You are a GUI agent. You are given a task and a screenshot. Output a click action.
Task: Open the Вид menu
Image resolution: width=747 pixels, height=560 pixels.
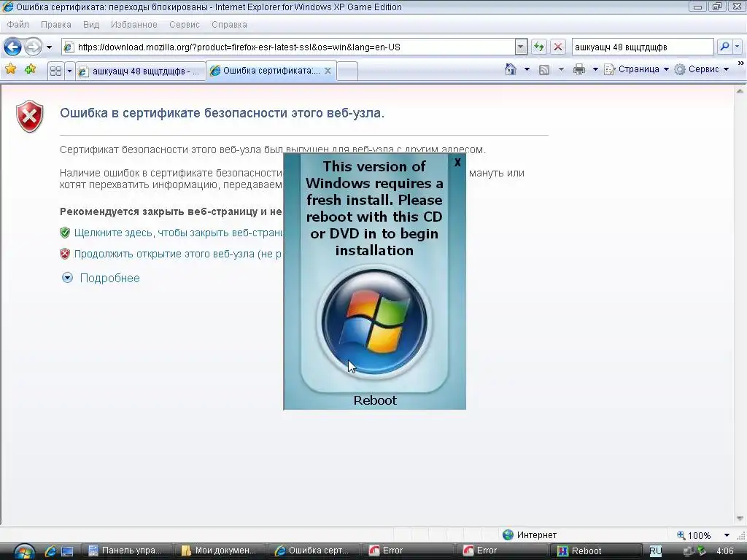91,24
